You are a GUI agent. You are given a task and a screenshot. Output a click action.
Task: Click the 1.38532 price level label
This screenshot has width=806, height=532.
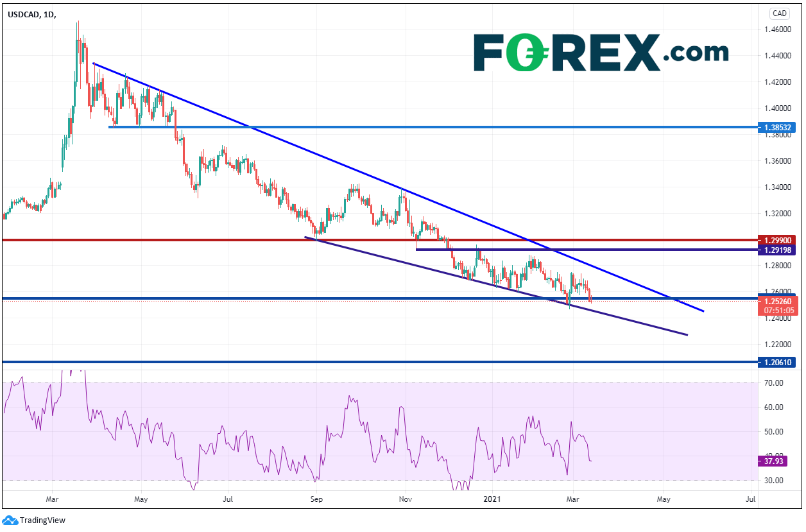point(776,127)
